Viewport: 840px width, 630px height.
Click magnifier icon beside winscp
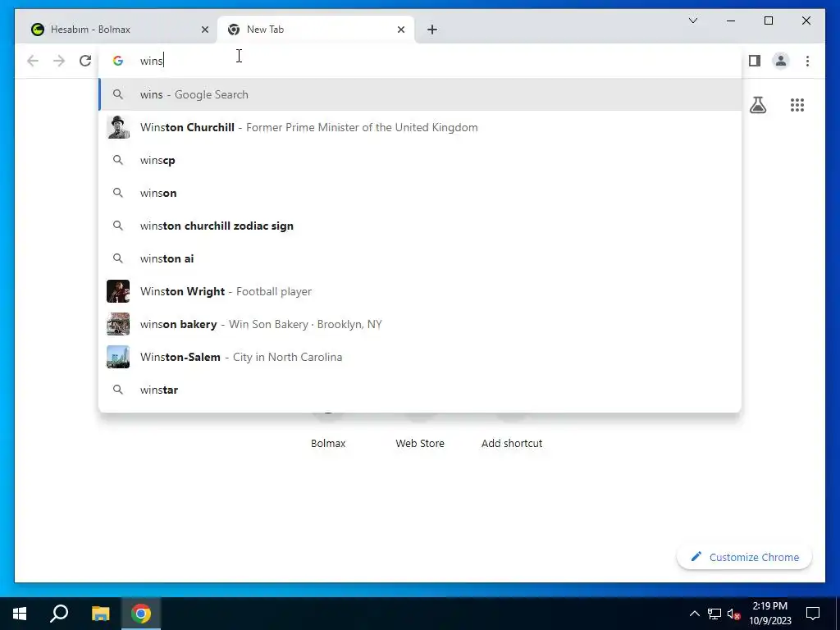[x=118, y=160]
